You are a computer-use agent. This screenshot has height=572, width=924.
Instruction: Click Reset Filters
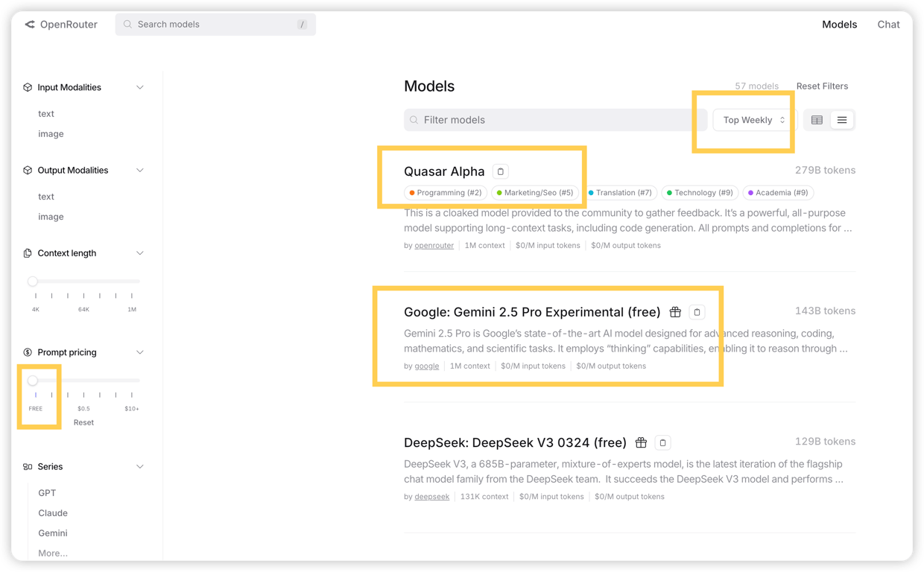(x=822, y=86)
